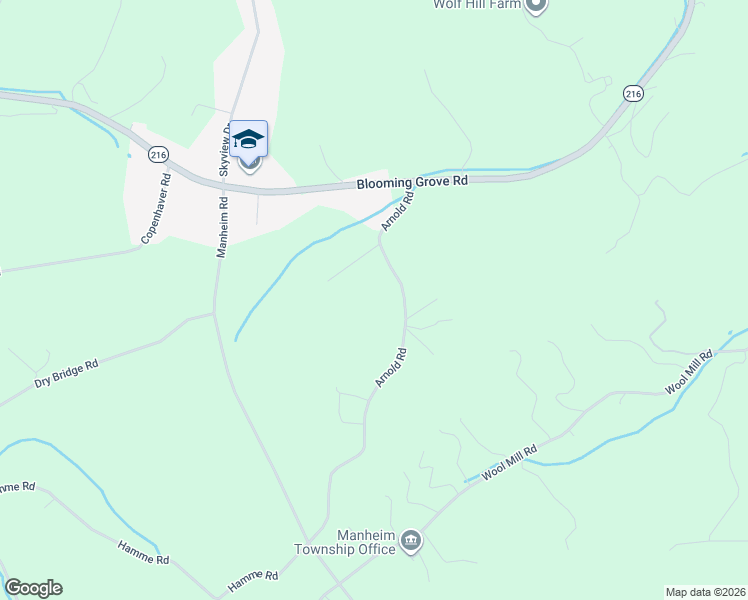Click the Wool Mill Rd label at right edge

click(689, 372)
